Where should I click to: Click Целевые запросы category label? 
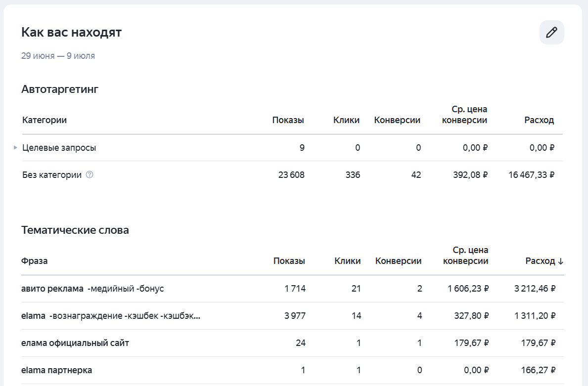point(59,148)
